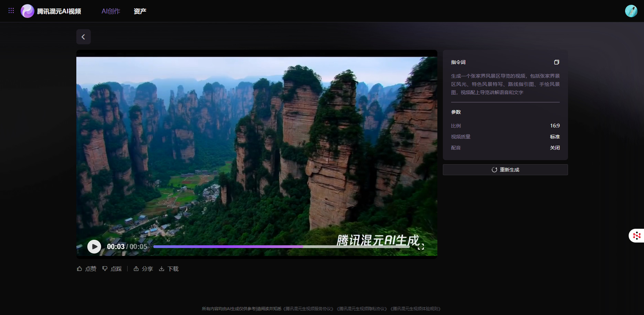Viewport: 644px width, 315px height.
Task: Click the 重新生成 button
Action: [x=505, y=170]
